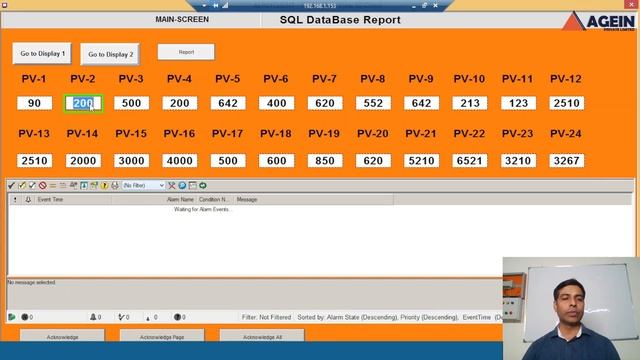
Task: Click the PV-11 value field showing 123
Action: tap(518, 103)
